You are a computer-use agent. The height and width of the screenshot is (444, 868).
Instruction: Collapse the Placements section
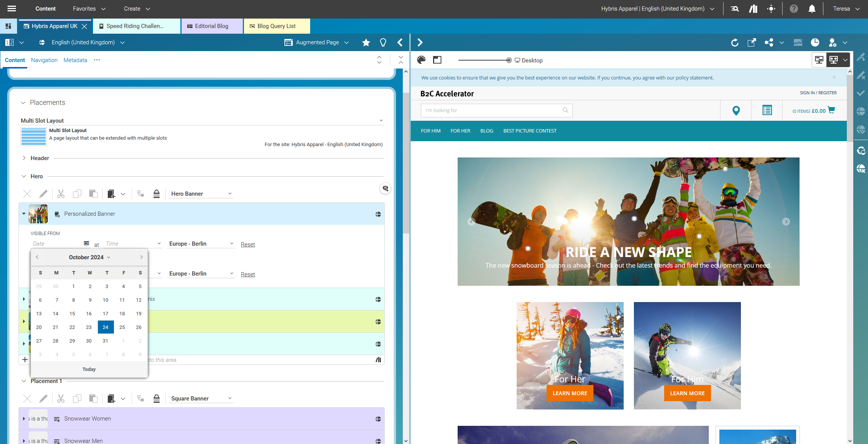click(x=23, y=102)
